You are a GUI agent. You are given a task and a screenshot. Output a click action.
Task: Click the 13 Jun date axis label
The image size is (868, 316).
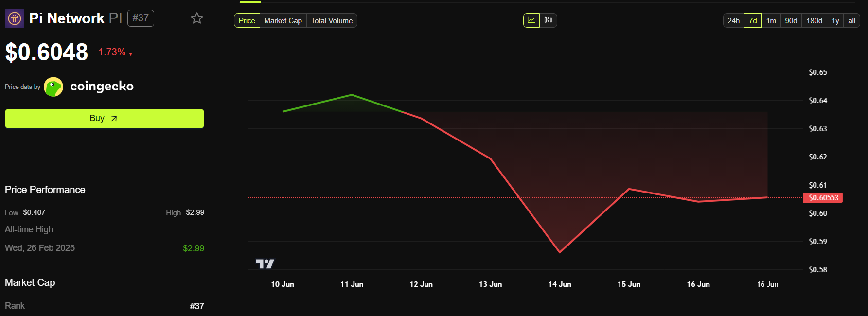(x=490, y=284)
